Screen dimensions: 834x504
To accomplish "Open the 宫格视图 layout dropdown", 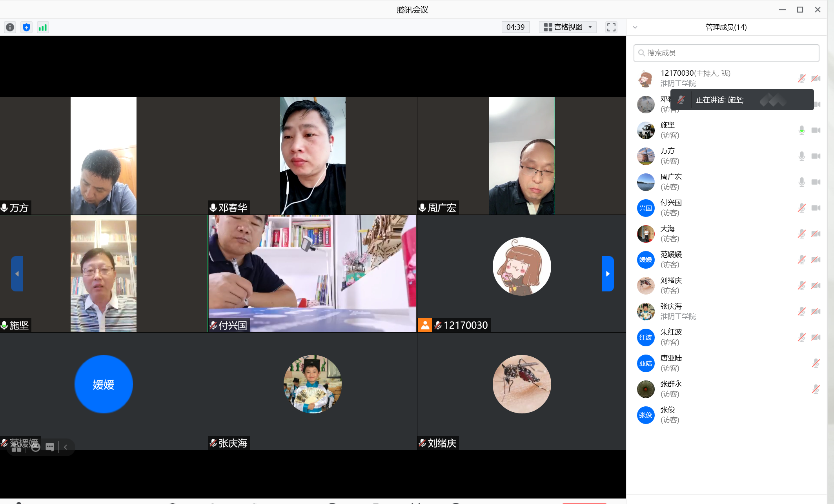I will click(x=568, y=27).
